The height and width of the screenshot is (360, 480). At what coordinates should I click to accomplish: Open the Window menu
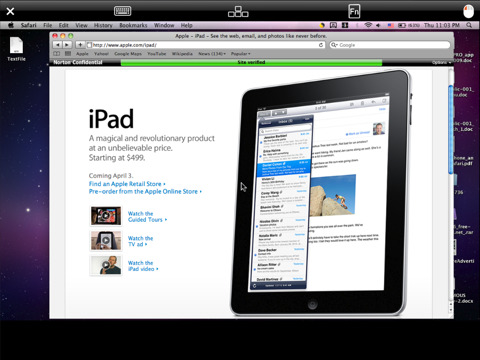(164, 25)
